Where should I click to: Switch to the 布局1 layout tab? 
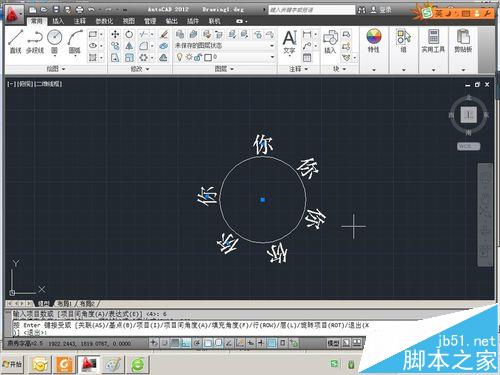click(x=64, y=304)
